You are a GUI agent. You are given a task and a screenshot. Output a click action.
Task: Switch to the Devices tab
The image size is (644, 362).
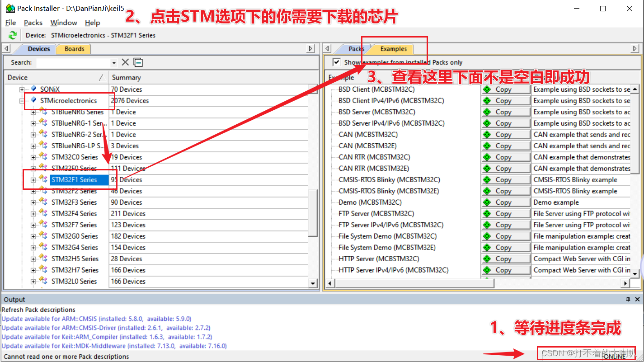39,49
